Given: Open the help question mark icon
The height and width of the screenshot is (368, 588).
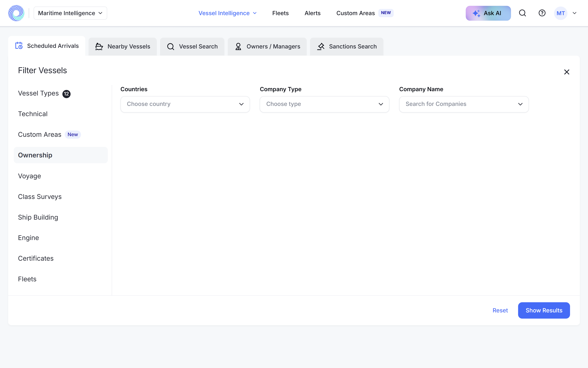Looking at the screenshot, I should 542,13.
